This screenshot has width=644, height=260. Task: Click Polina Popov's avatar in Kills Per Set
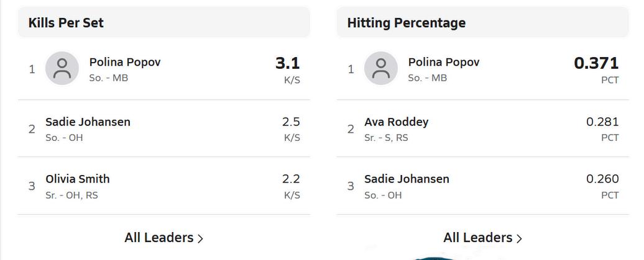pyautogui.click(x=62, y=69)
